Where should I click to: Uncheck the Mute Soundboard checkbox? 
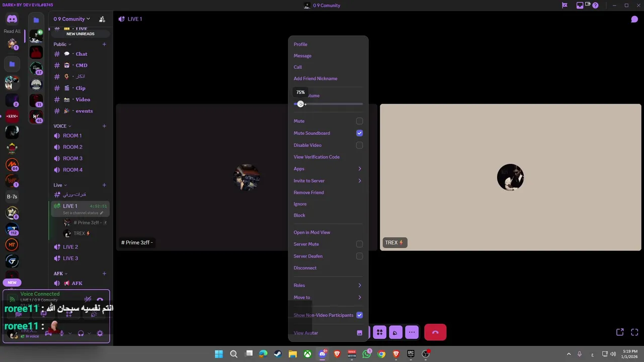pyautogui.click(x=359, y=133)
